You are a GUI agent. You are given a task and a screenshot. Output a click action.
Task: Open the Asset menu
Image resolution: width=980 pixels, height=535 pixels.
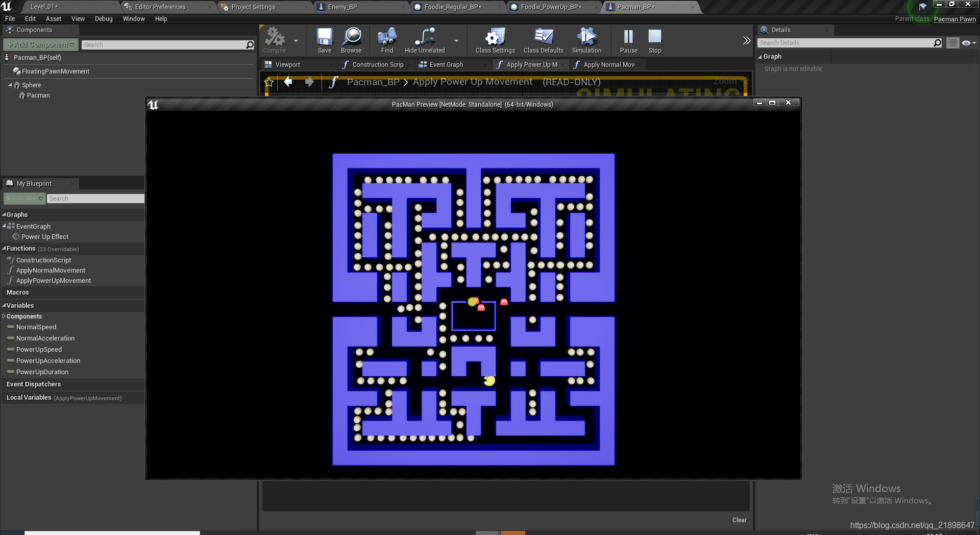point(53,19)
